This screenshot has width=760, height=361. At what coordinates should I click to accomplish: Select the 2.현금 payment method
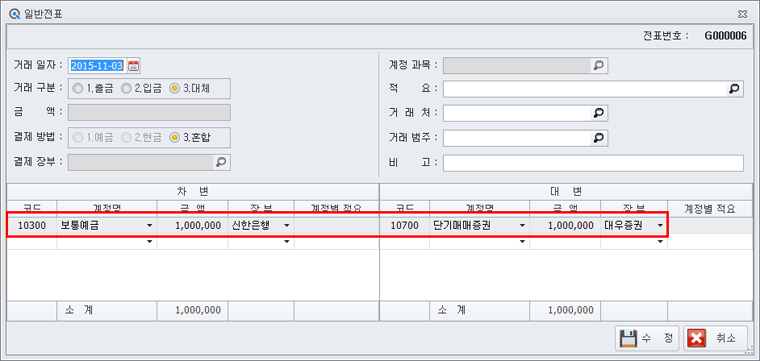[x=141, y=138]
